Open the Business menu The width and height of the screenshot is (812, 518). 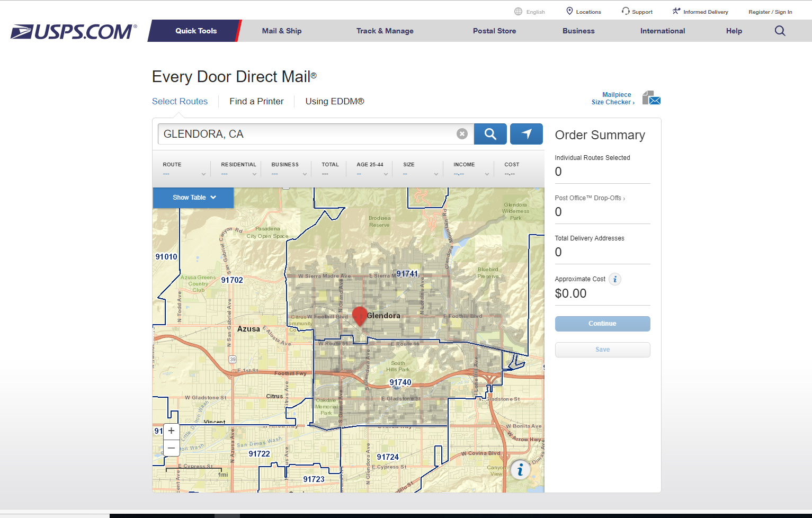[x=578, y=31]
